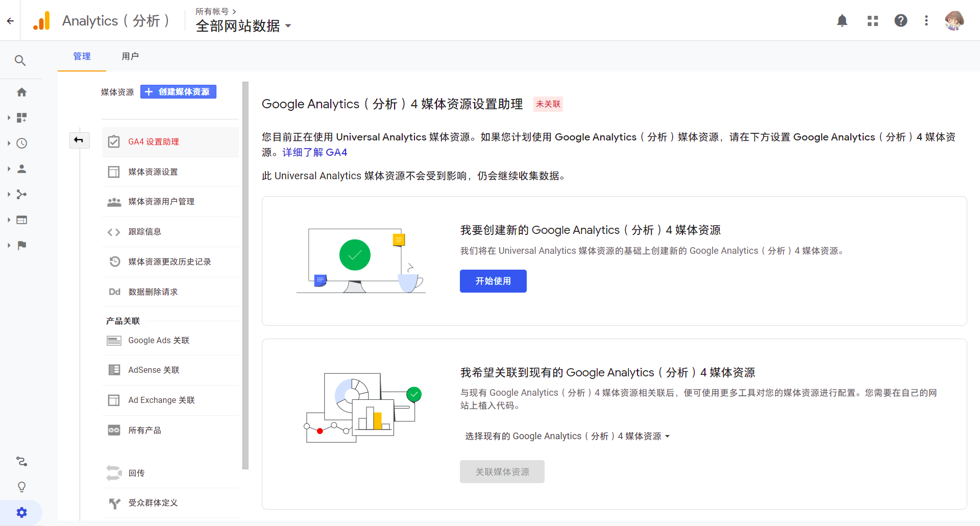This screenshot has width=980, height=526.
Task: Click the history icon for 媒体资源更改历史记录
Action: click(114, 261)
